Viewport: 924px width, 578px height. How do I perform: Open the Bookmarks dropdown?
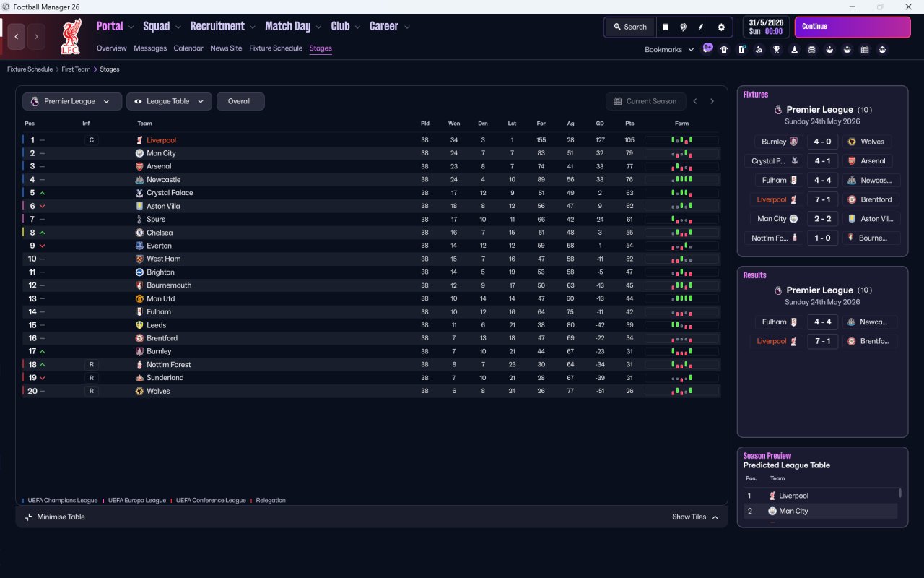click(669, 50)
